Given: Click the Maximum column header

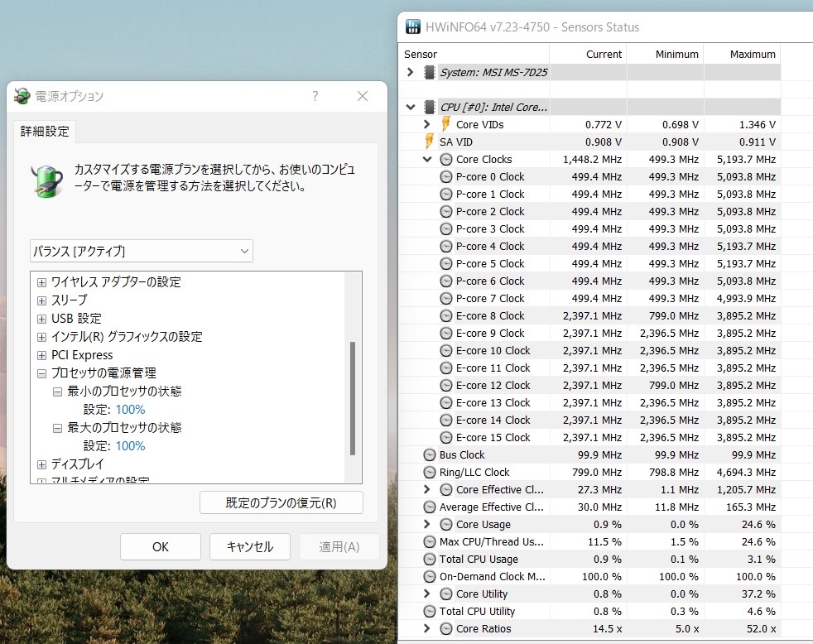Looking at the screenshot, I should (x=742, y=54).
